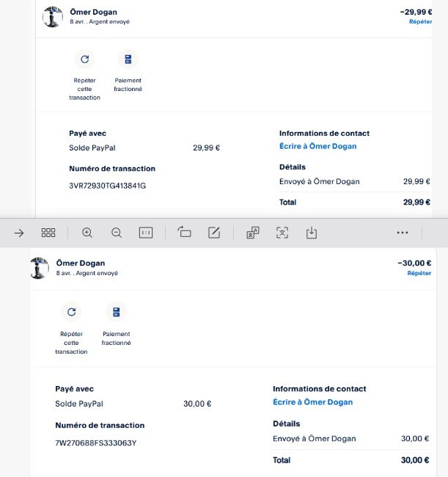Click Répéter under the −29,99 € amount
This screenshot has height=477, width=448.
point(420,22)
